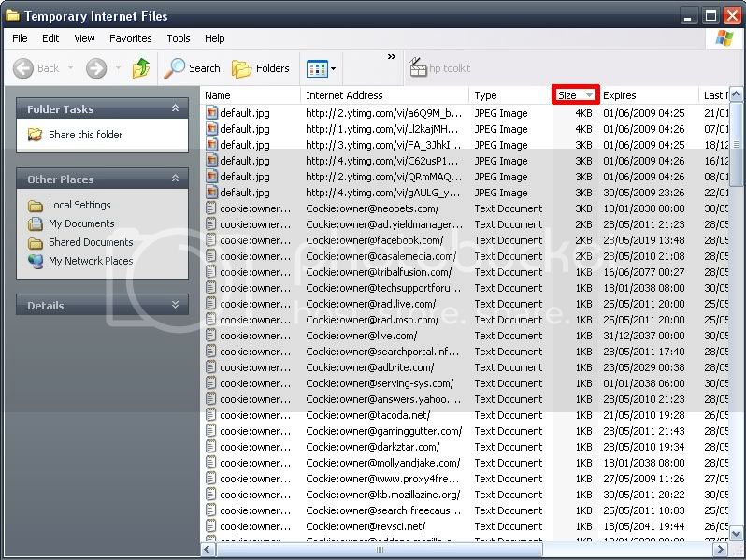This screenshot has width=746, height=560.
Task: Click the Back navigation arrow icon
Action: (x=24, y=68)
